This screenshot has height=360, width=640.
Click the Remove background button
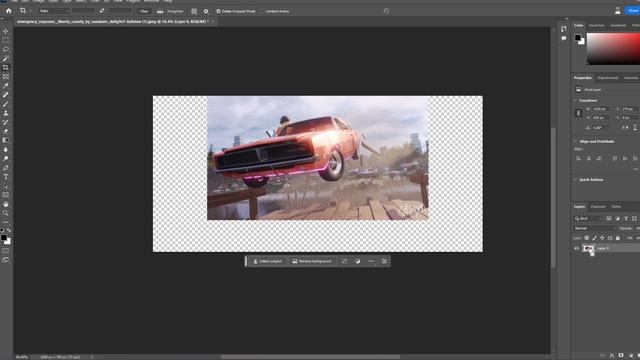coord(312,261)
